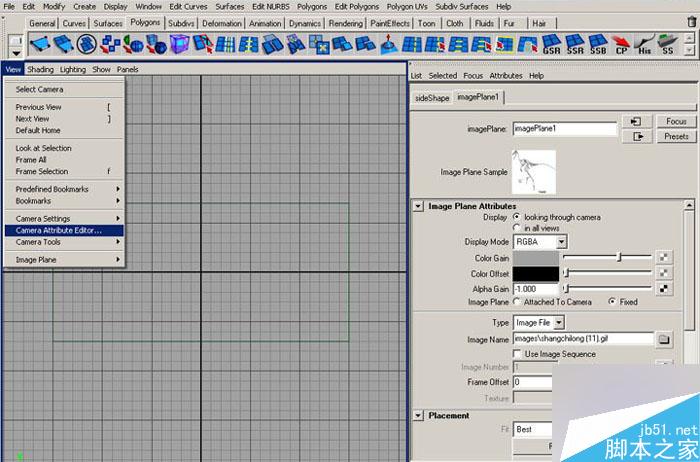
Task: Click the His shelf icon
Action: [x=644, y=45]
